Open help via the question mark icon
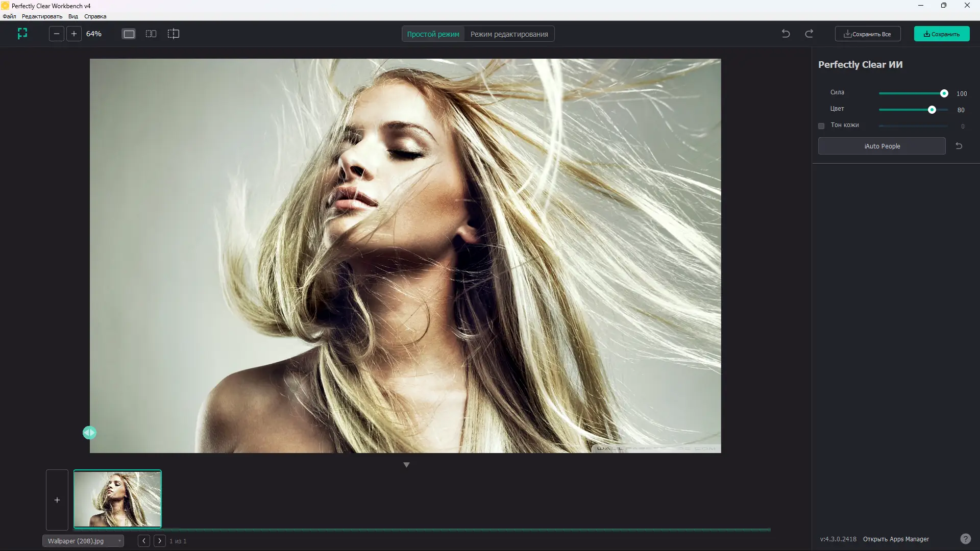980x551 pixels. click(965, 539)
